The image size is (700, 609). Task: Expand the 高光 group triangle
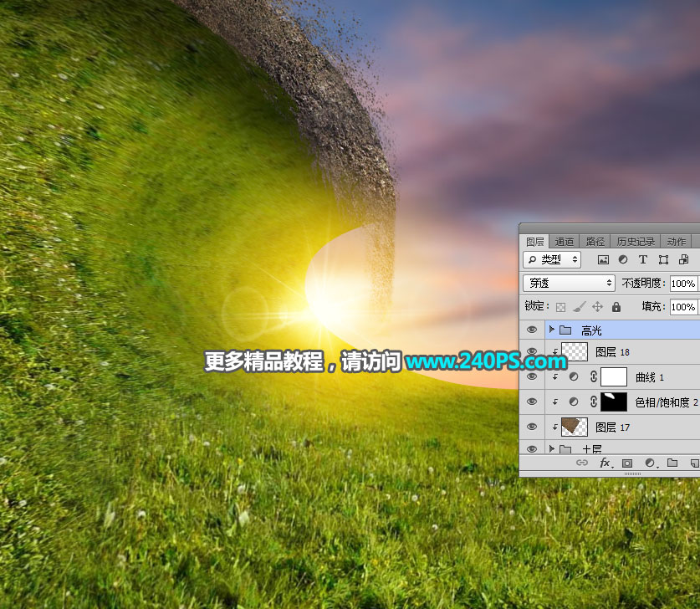click(552, 330)
